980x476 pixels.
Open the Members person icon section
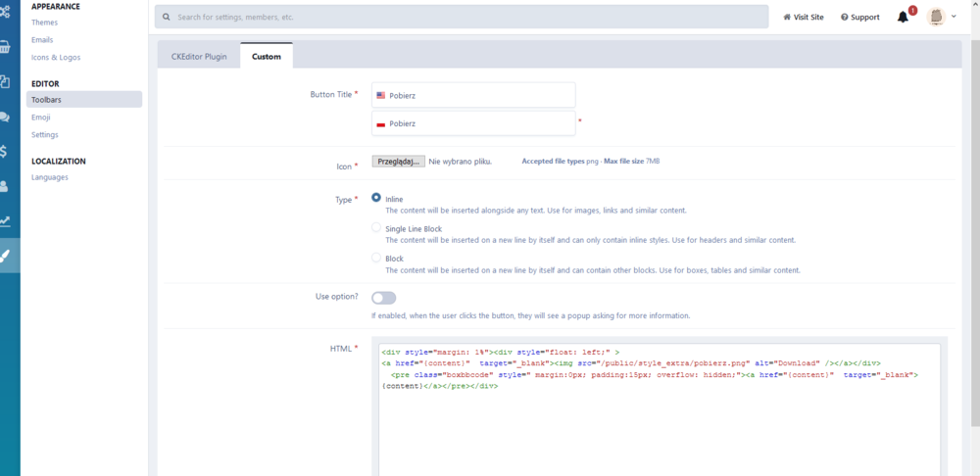[5, 185]
